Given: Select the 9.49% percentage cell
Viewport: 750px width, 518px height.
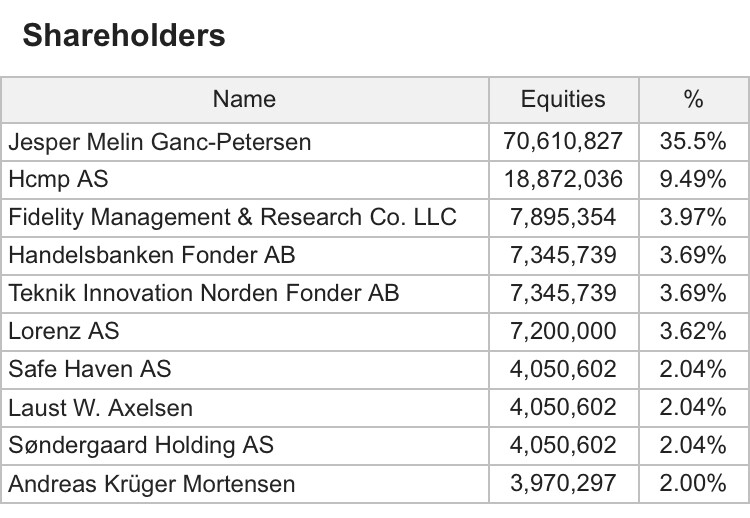Looking at the screenshot, I should click(692, 180).
